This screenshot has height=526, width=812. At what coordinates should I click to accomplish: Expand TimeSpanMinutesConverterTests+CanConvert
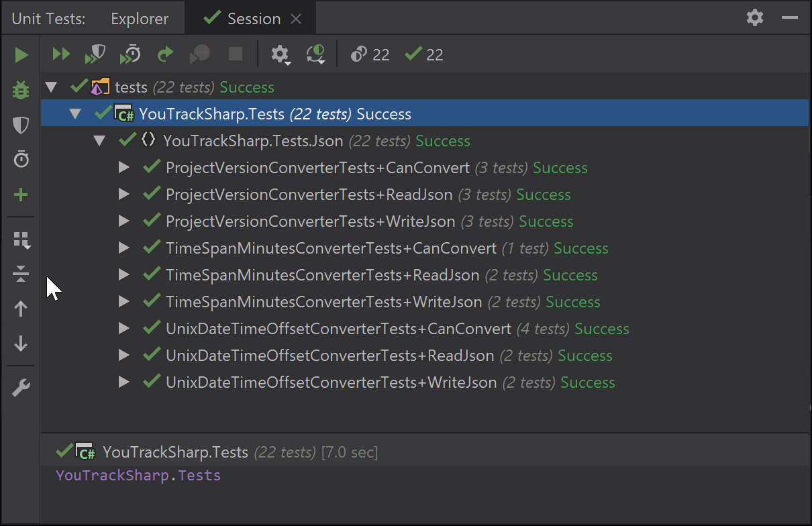pyautogui.click(x=123, y=248)
